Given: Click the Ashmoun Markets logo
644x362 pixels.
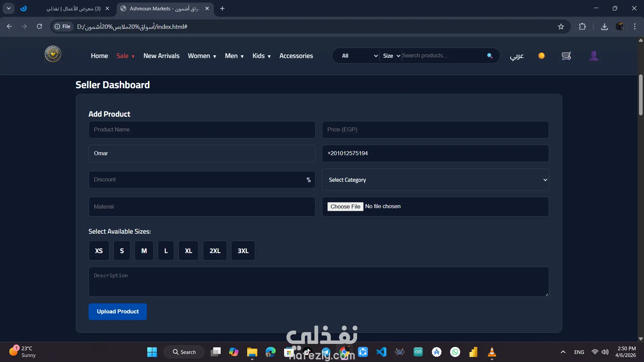Looking at the screenshot, I should [53, 54].
